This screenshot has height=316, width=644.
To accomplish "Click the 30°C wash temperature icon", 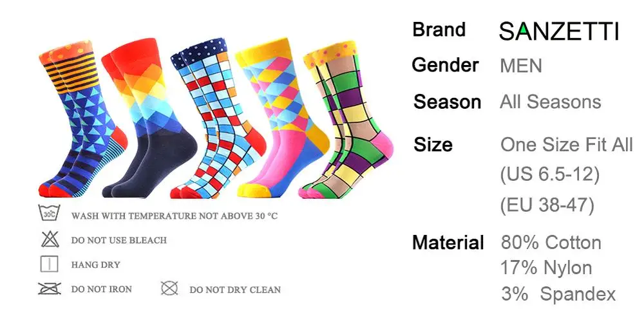I will pos(50,214).
